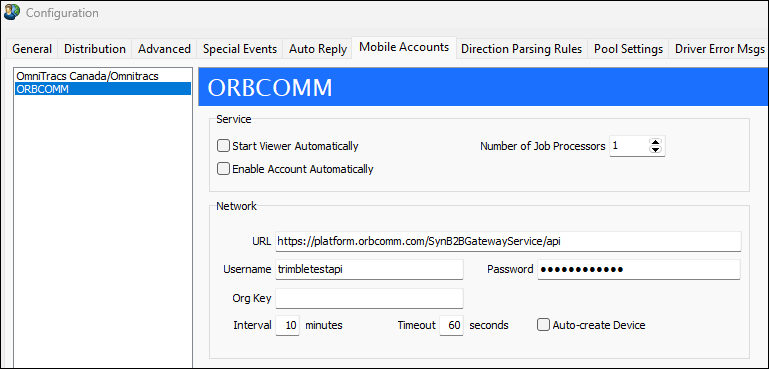Image resolution: width=769 pixels, height=369 pixels.
Task: Click into the URL field
Action: tap(508, 241)
